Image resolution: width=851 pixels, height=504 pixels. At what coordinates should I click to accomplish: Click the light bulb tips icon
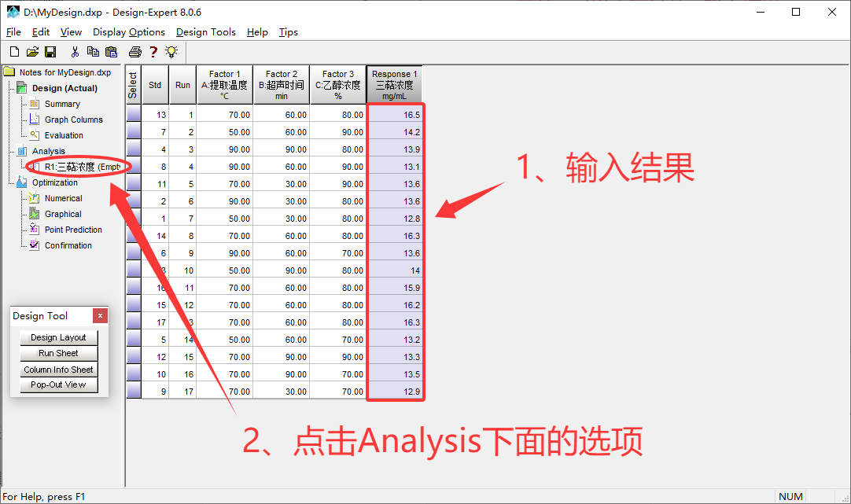coord(171,52)
